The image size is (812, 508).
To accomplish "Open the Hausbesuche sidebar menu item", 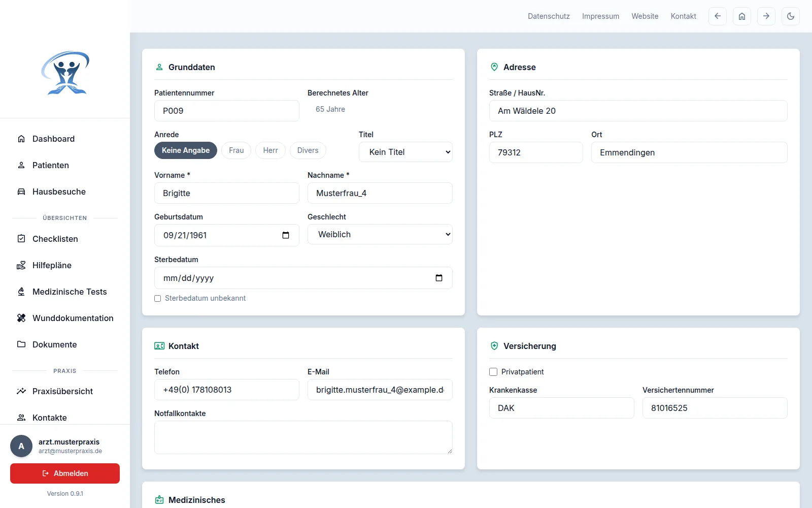I will 65,192.
